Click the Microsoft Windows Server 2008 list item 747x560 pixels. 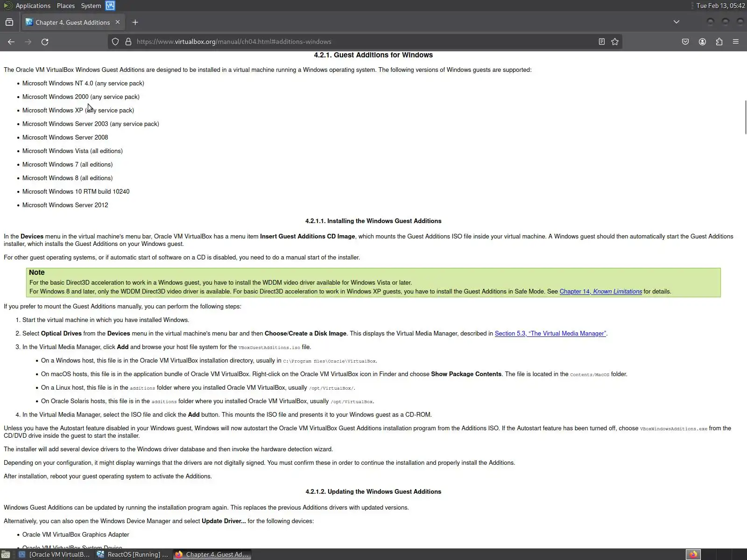coord(65,138)
